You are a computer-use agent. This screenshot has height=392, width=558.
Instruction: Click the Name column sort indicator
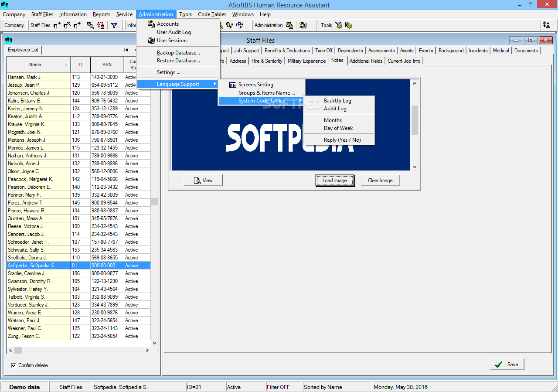coord(66,65)
